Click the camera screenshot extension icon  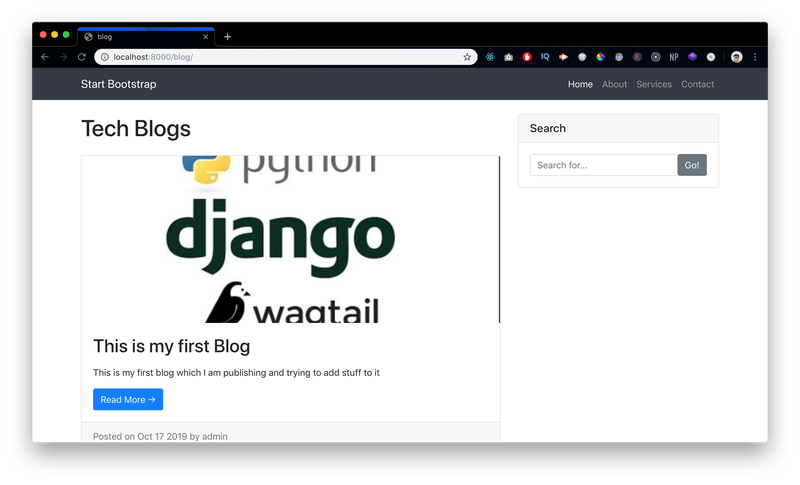click(509, 57)
